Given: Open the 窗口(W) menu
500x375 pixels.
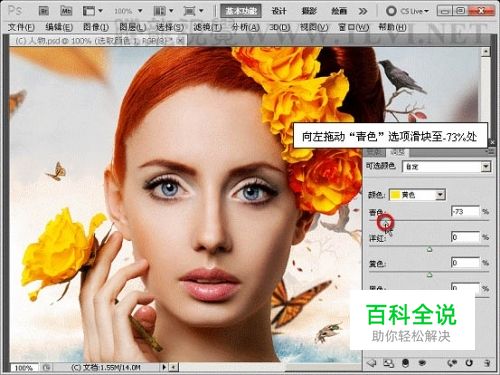Looking at the screenshot, I should (x=354, y=27).
